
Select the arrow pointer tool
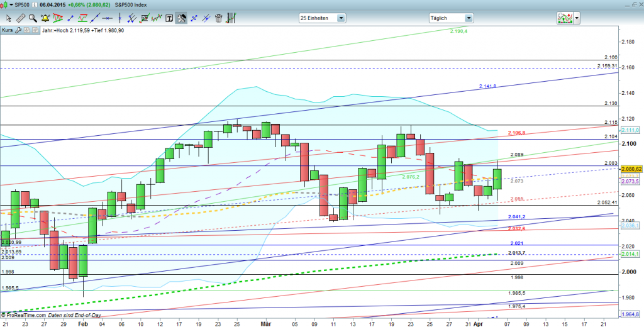[x=9, y=18]
